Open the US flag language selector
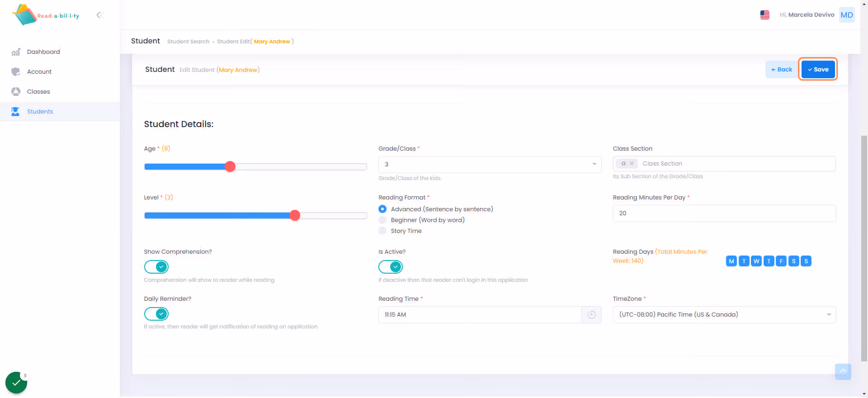This screenshot has height=398, width=868. [x=765, y=15]
